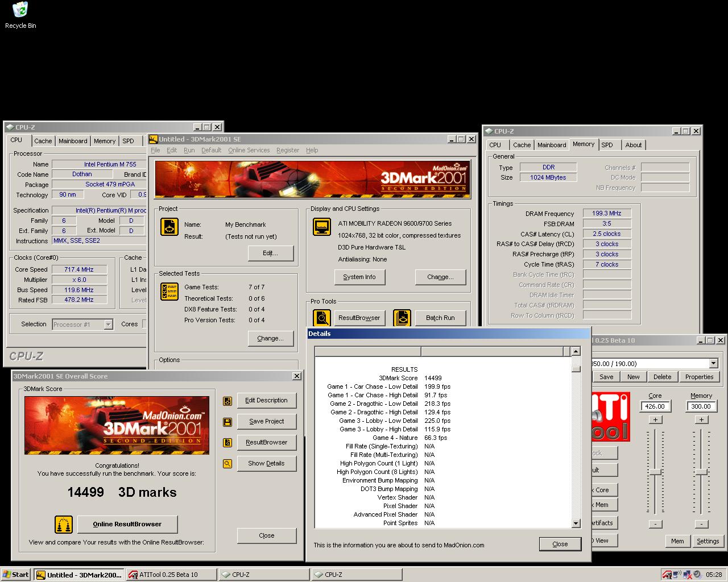The width and height of the screenshot is (728, 582).
Task: Click the Memory clock 300.00 input field
Action: (701, 406)
